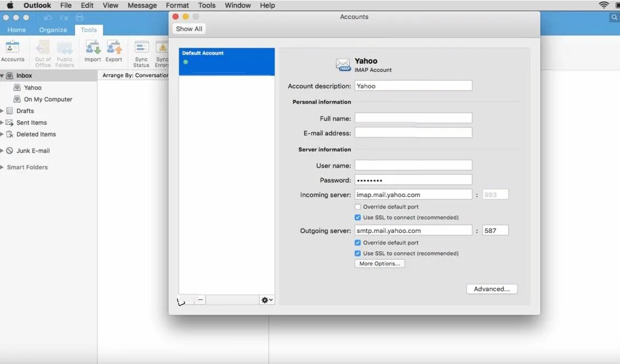Open the Help menu

268,5
